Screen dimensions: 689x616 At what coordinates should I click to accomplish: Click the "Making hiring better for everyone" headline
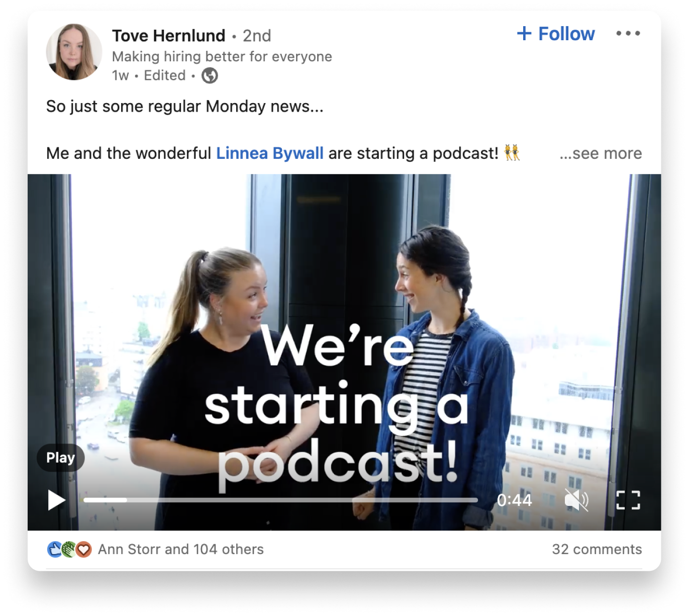coord(222,56)
